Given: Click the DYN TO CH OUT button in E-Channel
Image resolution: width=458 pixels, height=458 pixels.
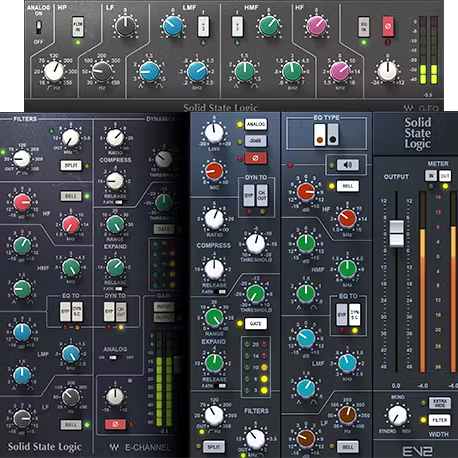Looking at the screenshot, I should (x=121, y=312).
